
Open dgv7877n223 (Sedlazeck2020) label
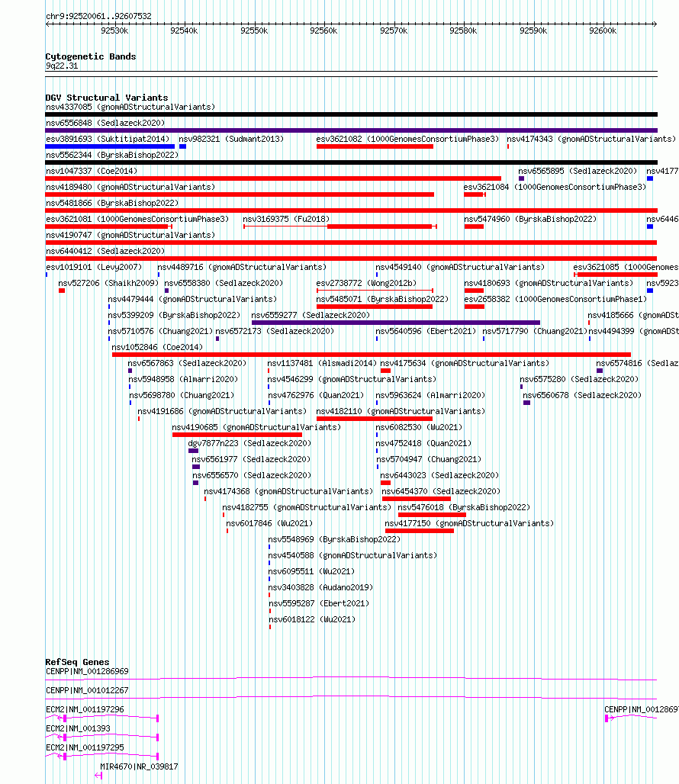pos(249,443)
